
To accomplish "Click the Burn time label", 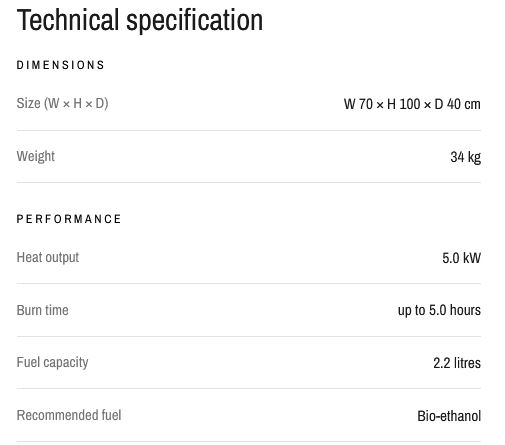I will tap(43, 310).
